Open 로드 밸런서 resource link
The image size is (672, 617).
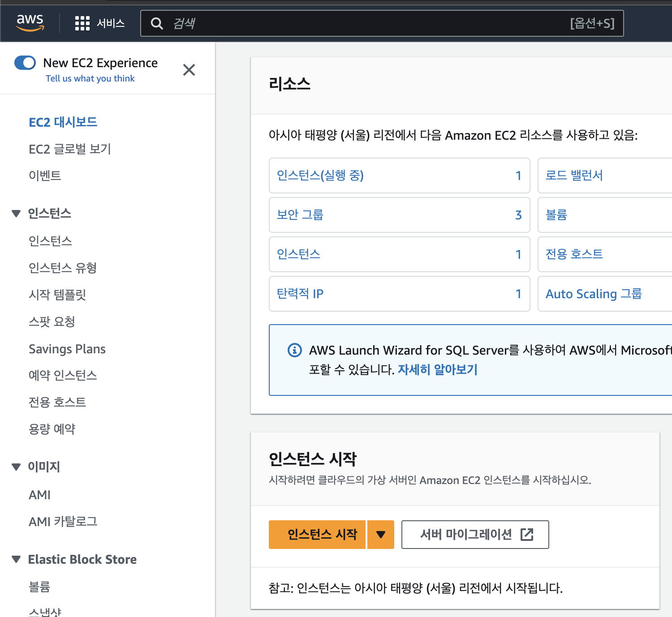574,175
